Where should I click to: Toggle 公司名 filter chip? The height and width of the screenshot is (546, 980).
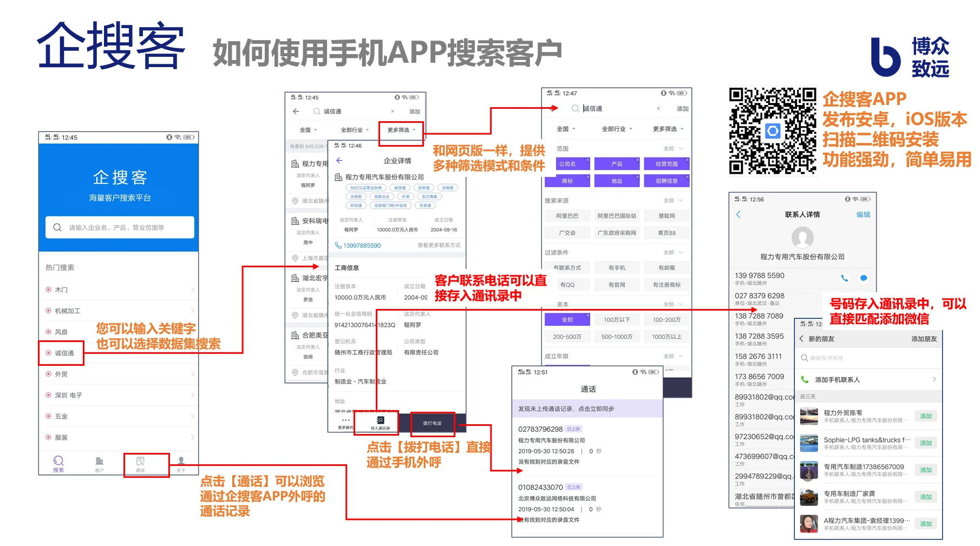(x=567, y=163)
